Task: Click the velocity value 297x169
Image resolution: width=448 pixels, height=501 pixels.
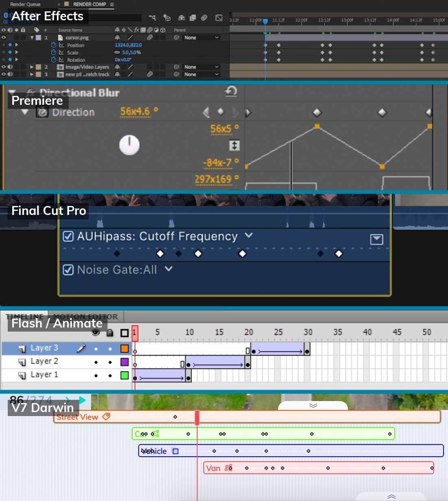Action: coord(217,179)
